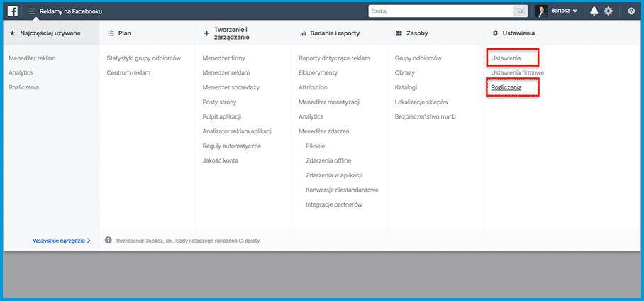This screenshot has height=301, width=644.
Task: Select Raporty dotyczące reklam
Action: 334,58
